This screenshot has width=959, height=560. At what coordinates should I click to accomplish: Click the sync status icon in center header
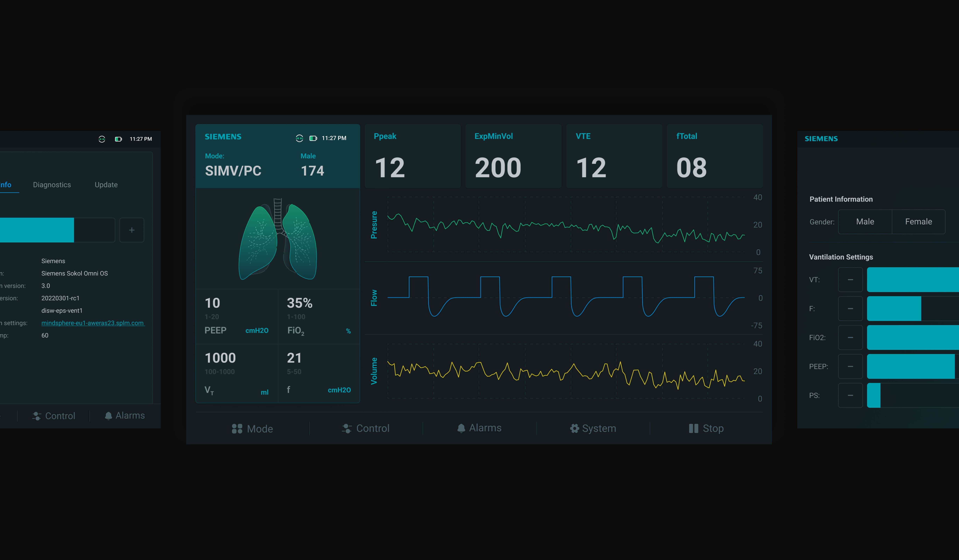(x=299, y=138)
